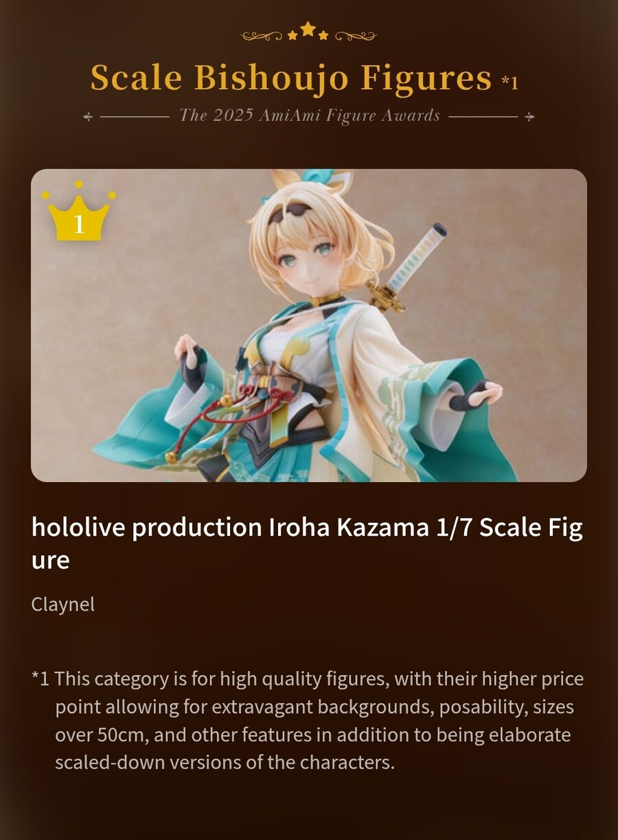This screenshot has height=840, width=618.
Task: Click the left diamond ornament beside the subtitle
Action: point(87,117)
